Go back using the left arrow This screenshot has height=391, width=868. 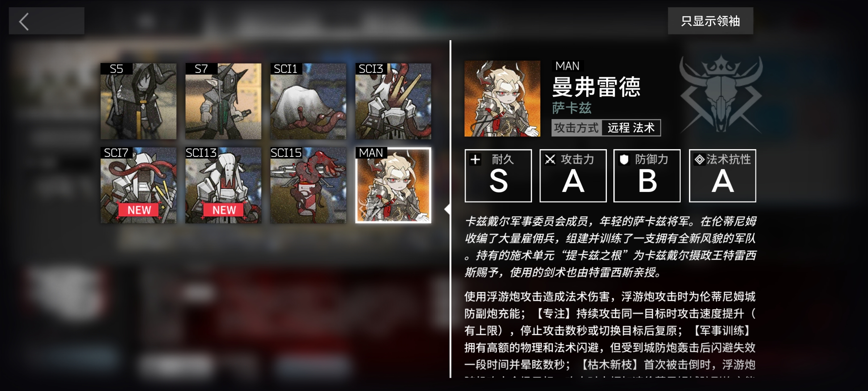click(46, 21)
